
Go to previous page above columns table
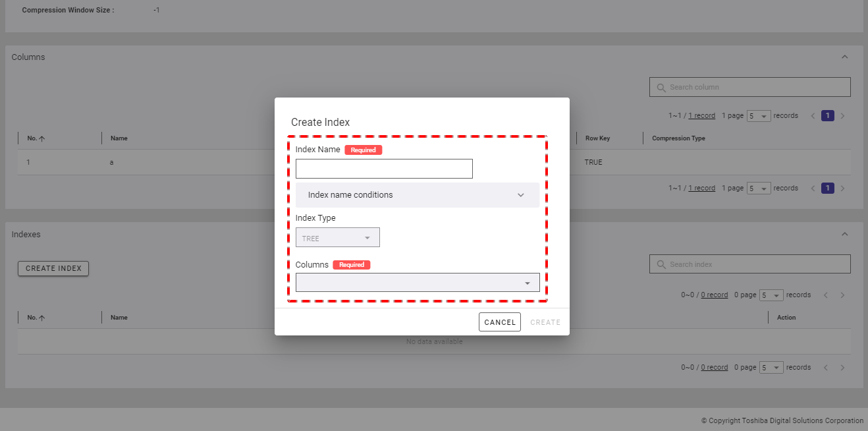(813, 116)
